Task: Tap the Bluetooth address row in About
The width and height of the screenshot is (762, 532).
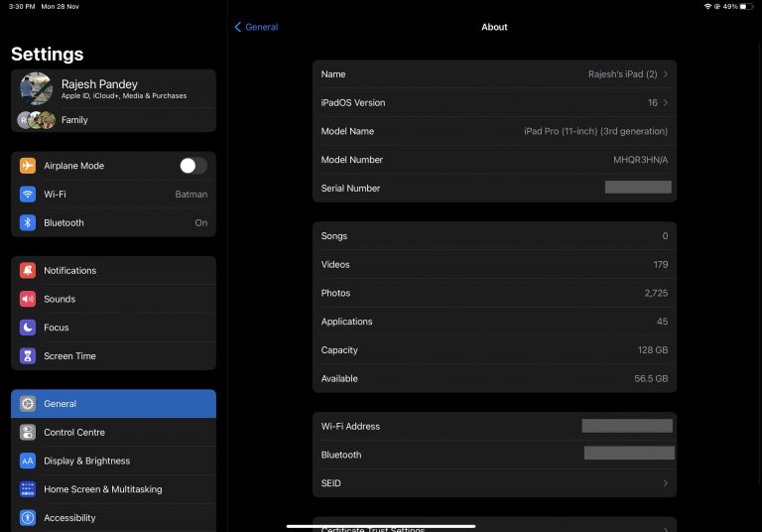Action: tap(494, 455)
